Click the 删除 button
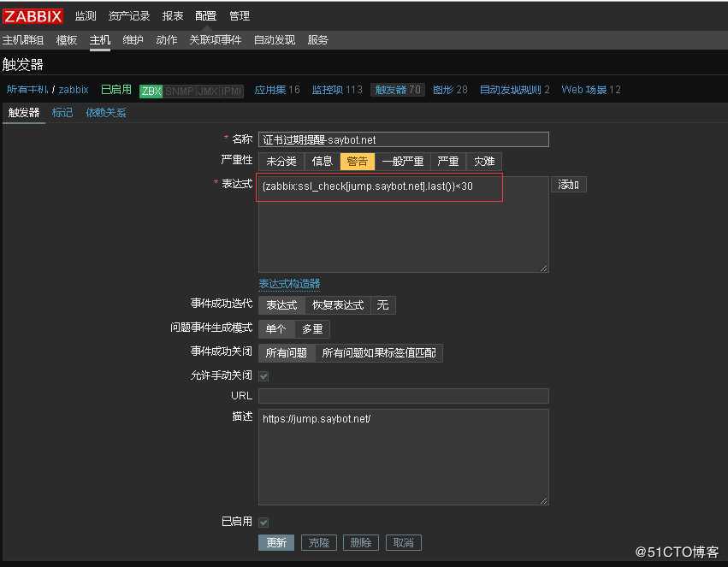This screenshot has height=567, width=728. pos(361,542)
